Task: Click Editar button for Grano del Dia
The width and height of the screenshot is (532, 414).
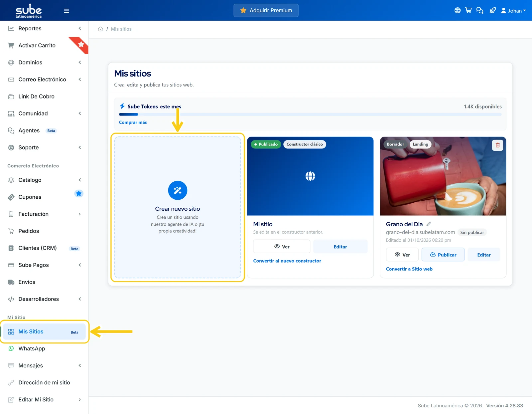Action: 484,255
